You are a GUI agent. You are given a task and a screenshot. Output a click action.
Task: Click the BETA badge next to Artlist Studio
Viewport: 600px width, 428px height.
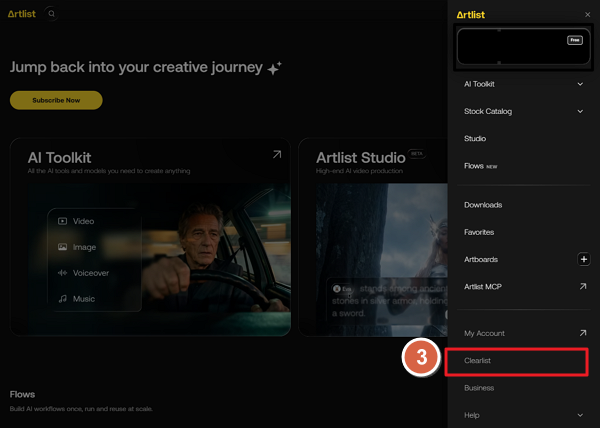point(416,154)
